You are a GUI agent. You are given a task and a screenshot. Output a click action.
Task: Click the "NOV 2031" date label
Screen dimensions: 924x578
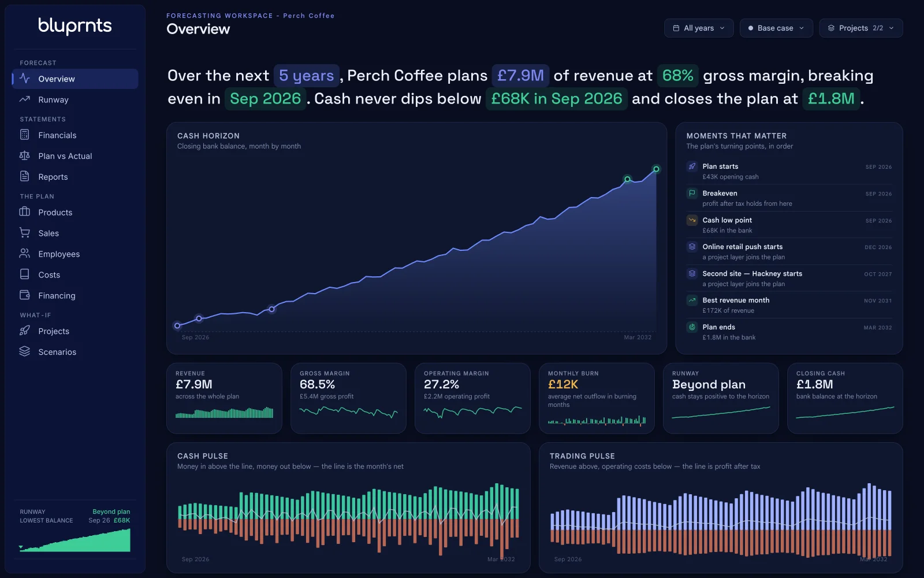[878, 301]
